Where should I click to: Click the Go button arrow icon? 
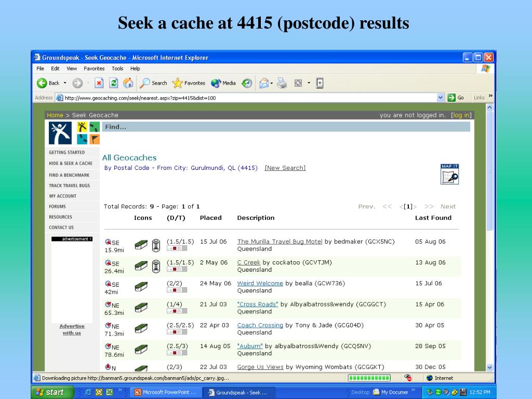(x=451, y=98)
